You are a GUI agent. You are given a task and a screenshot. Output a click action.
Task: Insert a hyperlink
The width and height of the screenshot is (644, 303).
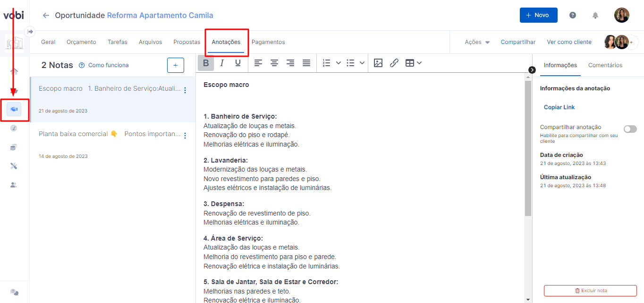(394, 63)
